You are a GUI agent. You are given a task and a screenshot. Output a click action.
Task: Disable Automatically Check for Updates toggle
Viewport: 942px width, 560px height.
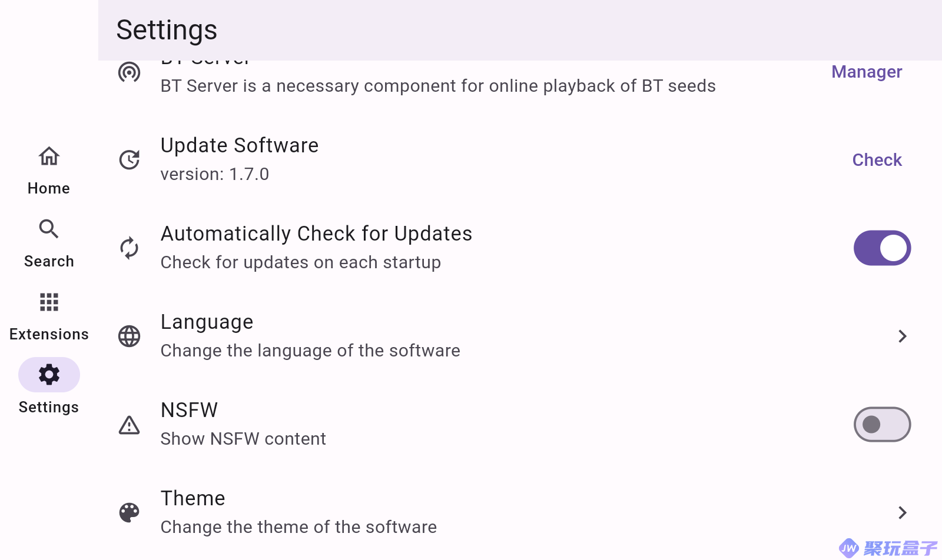pyautogui.click(x=882, y=248)
